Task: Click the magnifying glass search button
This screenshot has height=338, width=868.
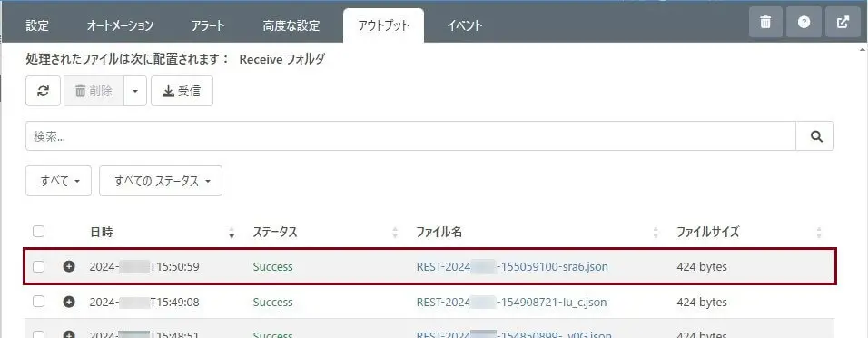Action: coord(815,136)
